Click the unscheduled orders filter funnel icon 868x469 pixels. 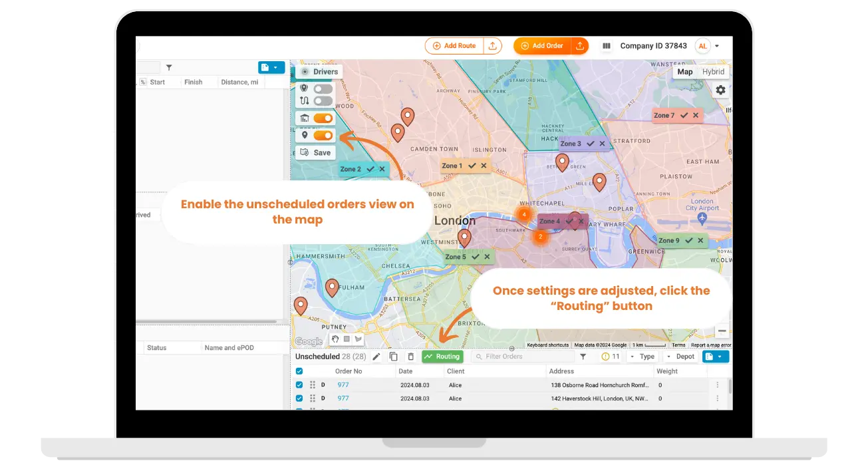tap(583, 357)
